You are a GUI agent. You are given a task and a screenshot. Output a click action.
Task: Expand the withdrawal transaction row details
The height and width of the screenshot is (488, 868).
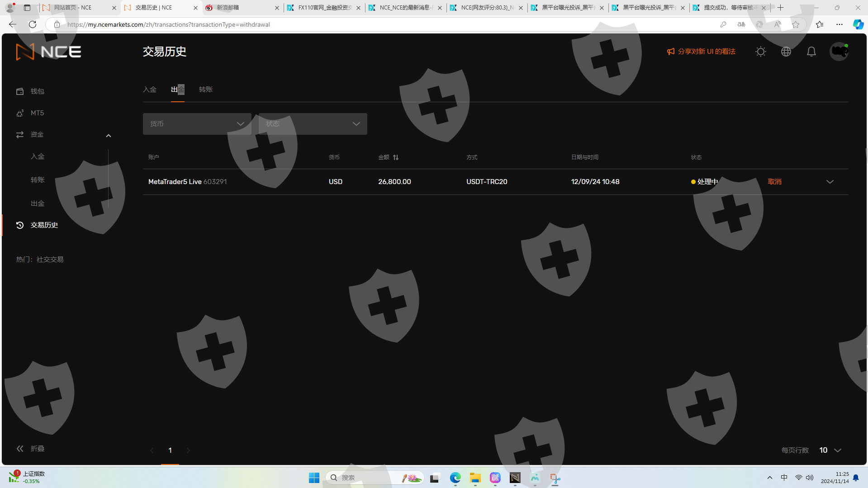(x=830, y=182)
